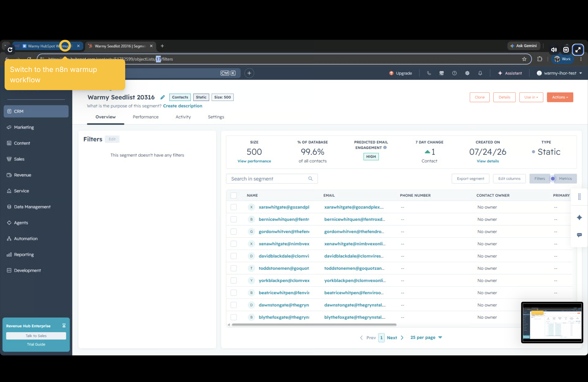Open the View performance link
The image size is (588, 382).
pos(254,161)
